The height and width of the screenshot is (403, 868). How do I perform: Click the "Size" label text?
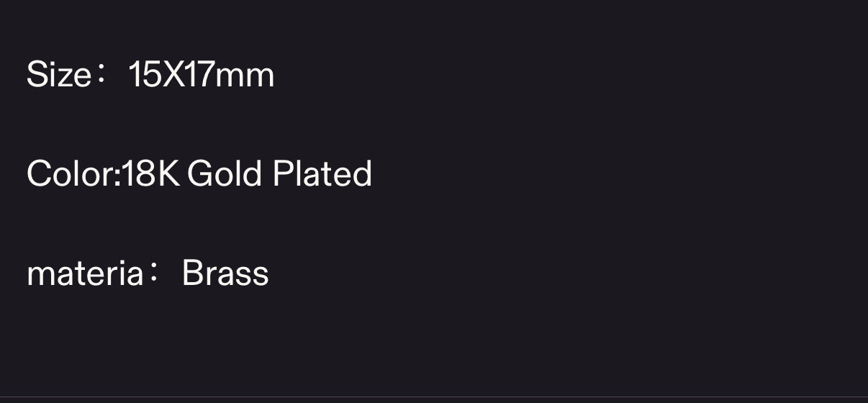click(x=58, y=75)
